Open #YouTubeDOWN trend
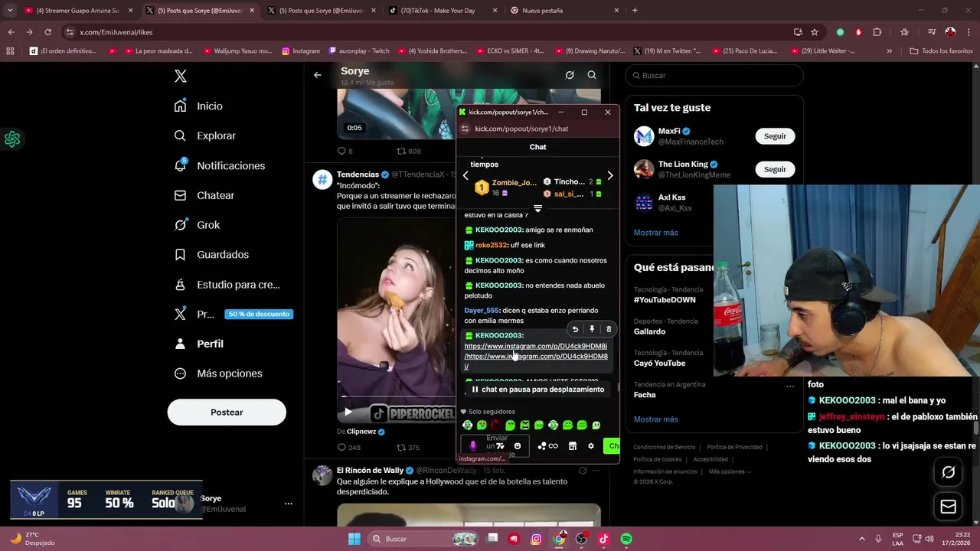This screenshot has width=980, height=551. 665,300
